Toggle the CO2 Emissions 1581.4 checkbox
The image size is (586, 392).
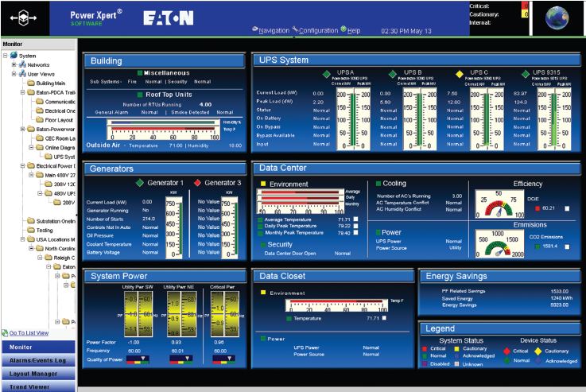click(x=567, y=246)
